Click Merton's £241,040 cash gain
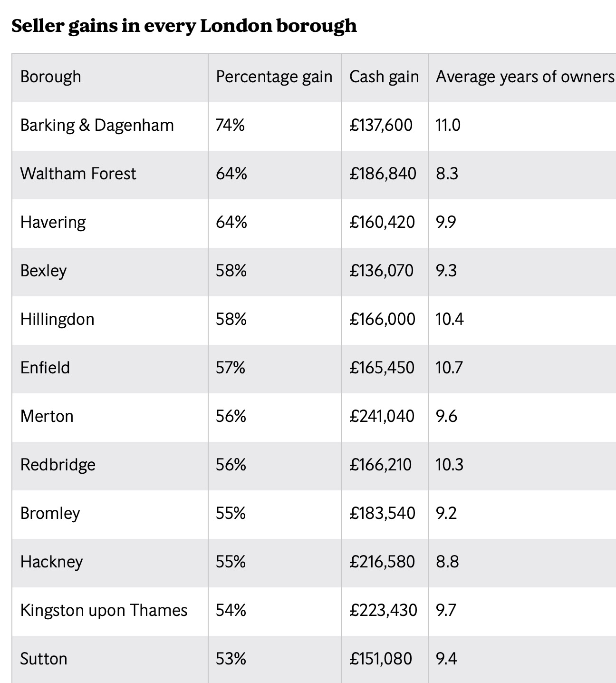Screen dimensions: 616x683 point(382,417)
